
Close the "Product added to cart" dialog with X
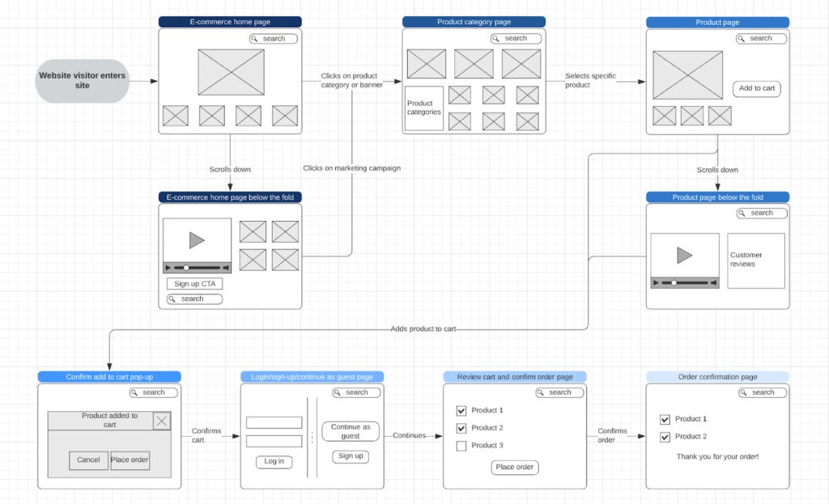click(162, 421)
